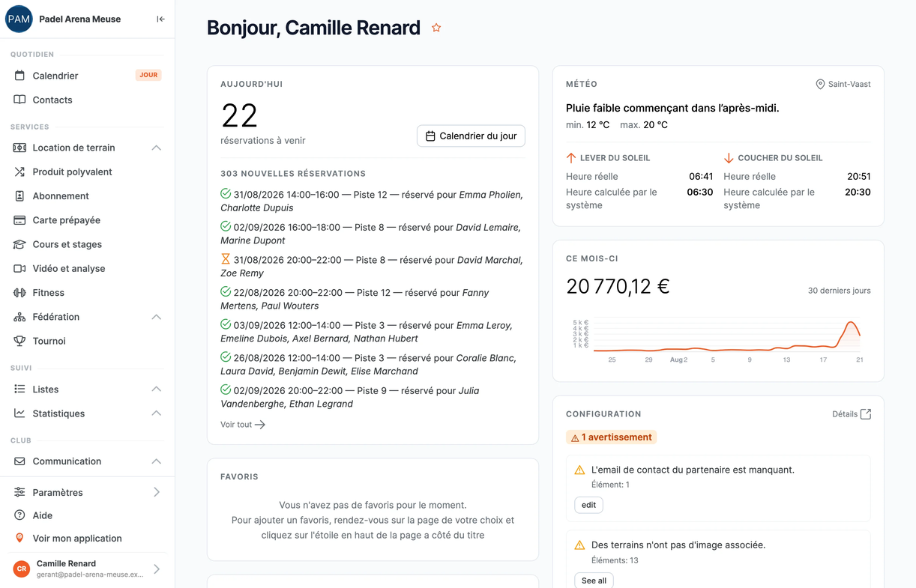The width and height of the screenshot is (916, 588).
Task: Open the Calendrier menu item
Action: [87, 76]
